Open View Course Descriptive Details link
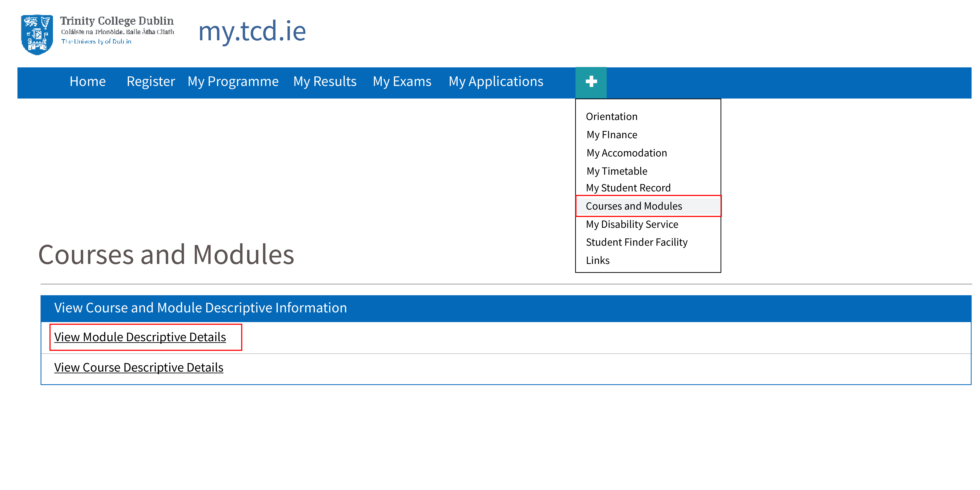The image size is (980, 490). point(139,367)
